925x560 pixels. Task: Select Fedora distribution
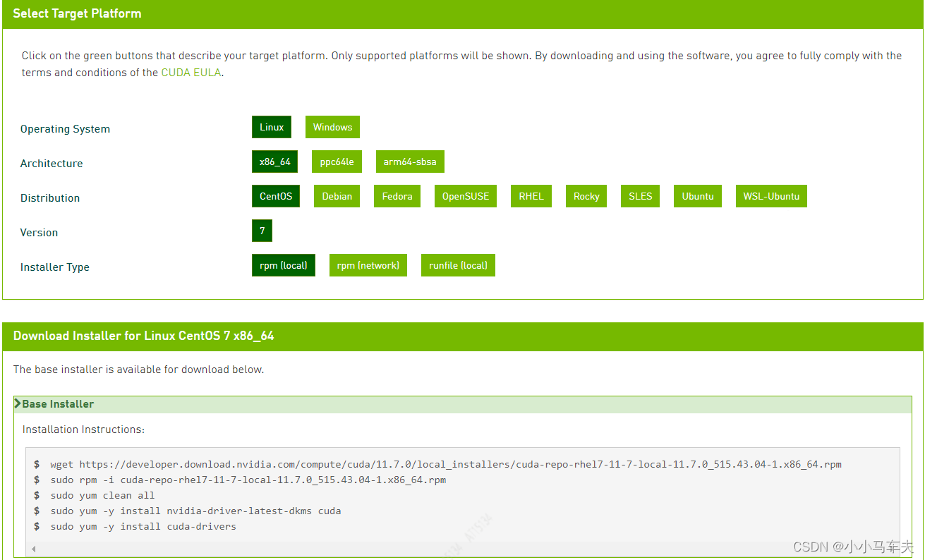pyautogui.click(x=397, y=196)
